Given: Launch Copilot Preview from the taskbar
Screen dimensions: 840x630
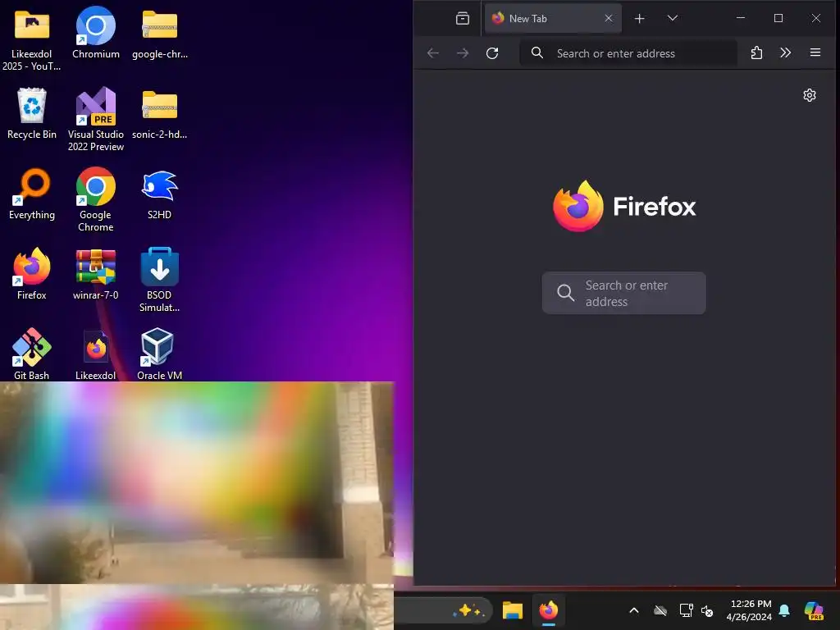Looking at the screenshot, I should [x=814, y=610].
